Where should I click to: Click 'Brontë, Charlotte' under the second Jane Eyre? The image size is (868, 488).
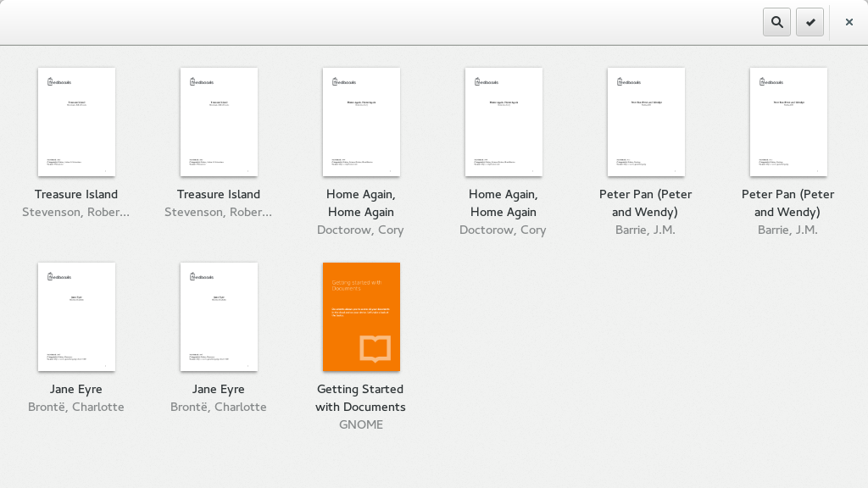(x=219, y=407)
